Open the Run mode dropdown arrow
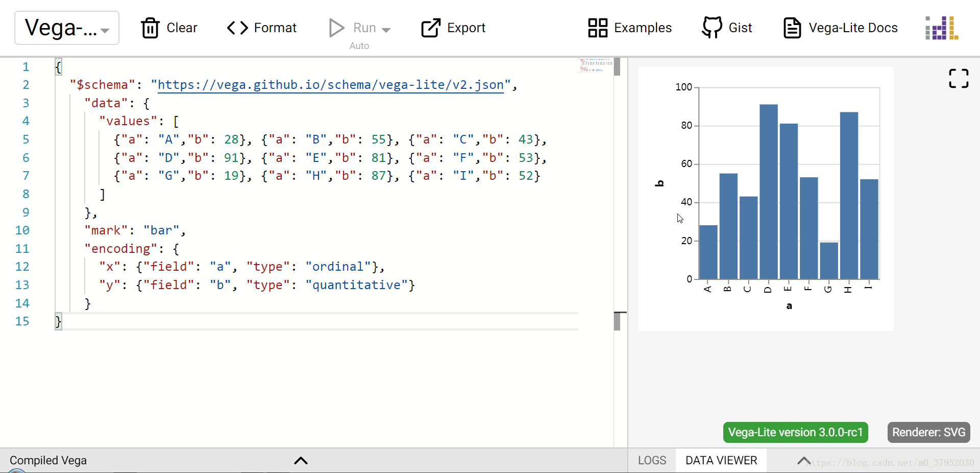This screenshot has width=980, height=473. pyautogui.click(x=386, y=30)
